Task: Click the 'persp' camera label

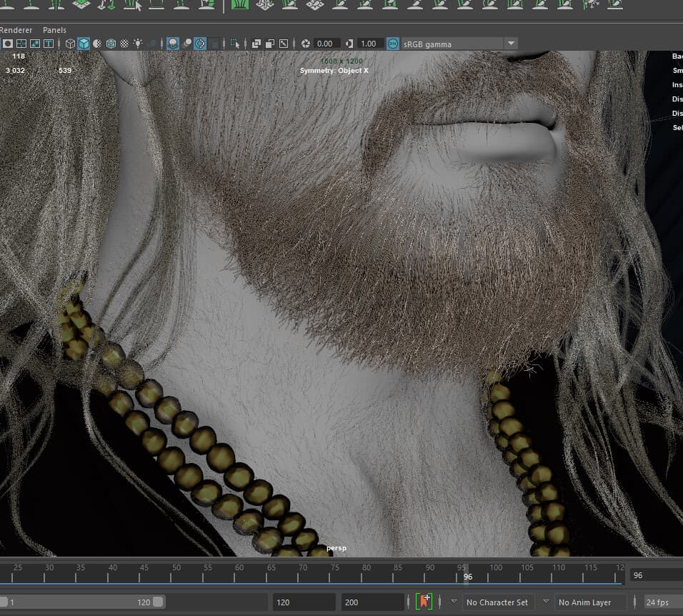Action: [336, 548]
